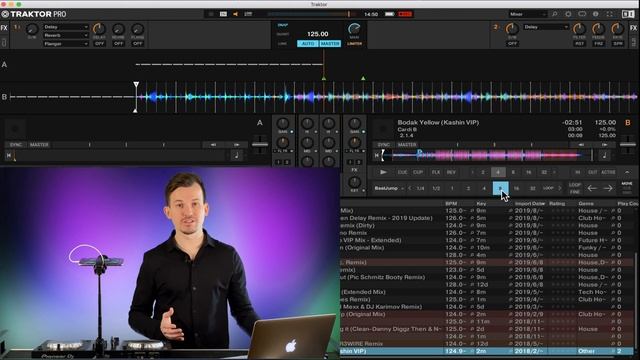Show smaller beatjump sizes with left chevron

tap(410, 188)
